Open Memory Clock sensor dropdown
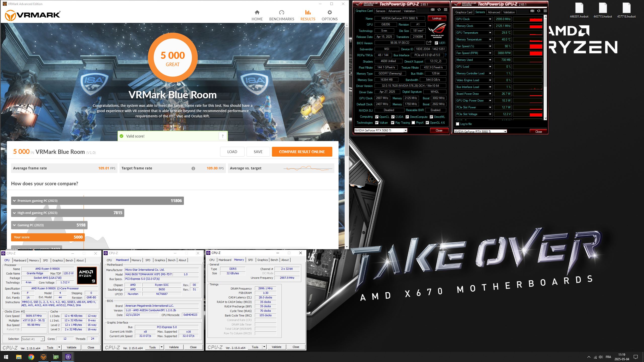This screenshot has width=644, height=362. [490, 26]
